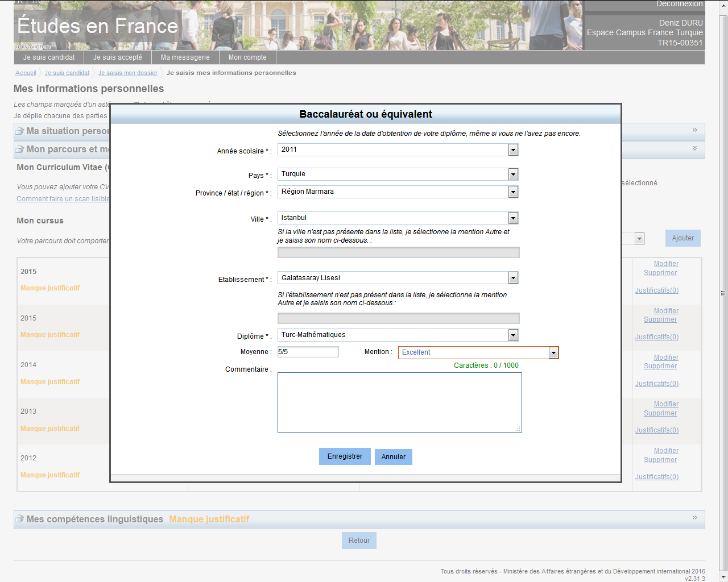Collapse Mon parcours section chevron
Screen dimensions: 728x582
coord(694,148)
